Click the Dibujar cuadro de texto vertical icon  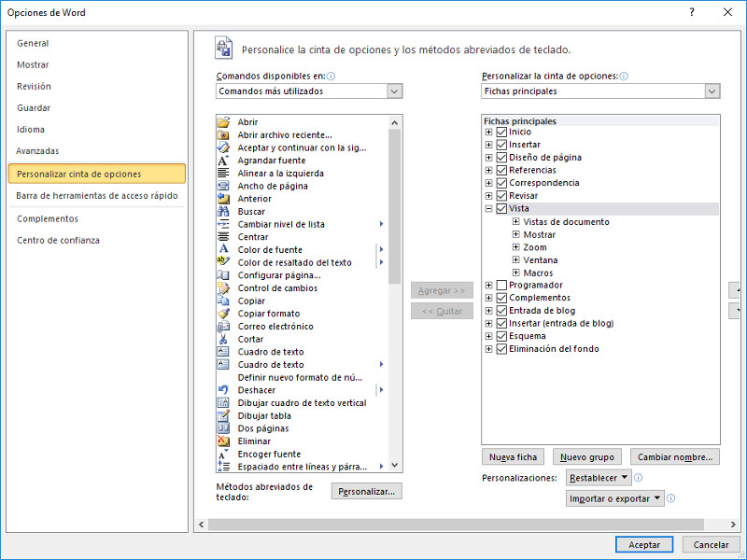pos(223,403)
